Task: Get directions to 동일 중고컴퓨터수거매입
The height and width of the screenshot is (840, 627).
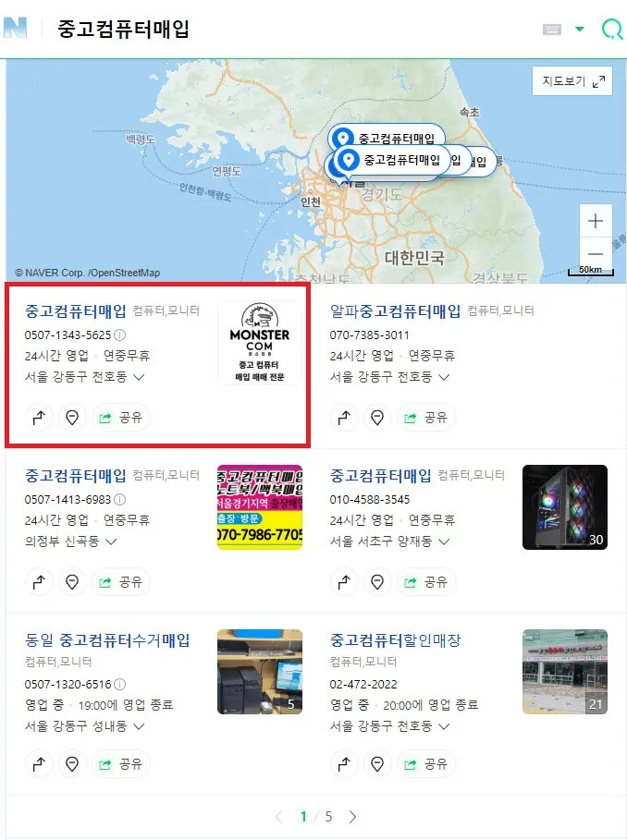Action: 39,763
